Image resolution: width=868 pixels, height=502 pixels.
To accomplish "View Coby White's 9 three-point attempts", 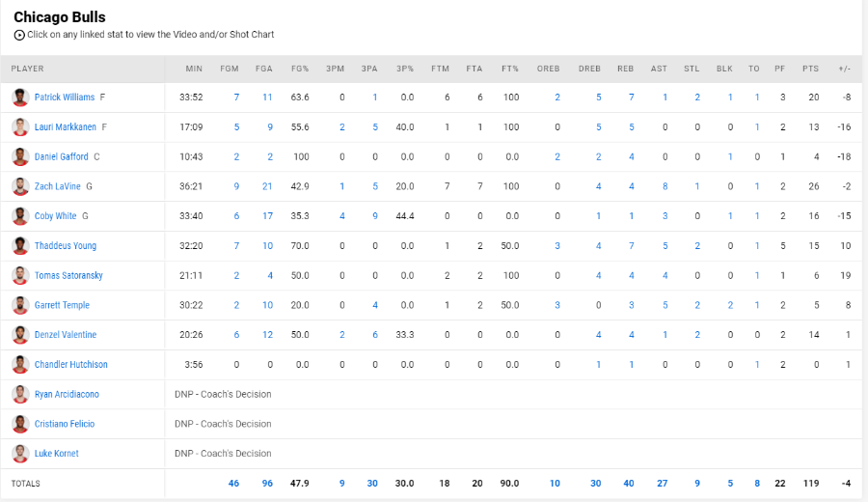I will pyautogui.click(x=375, y=216).
